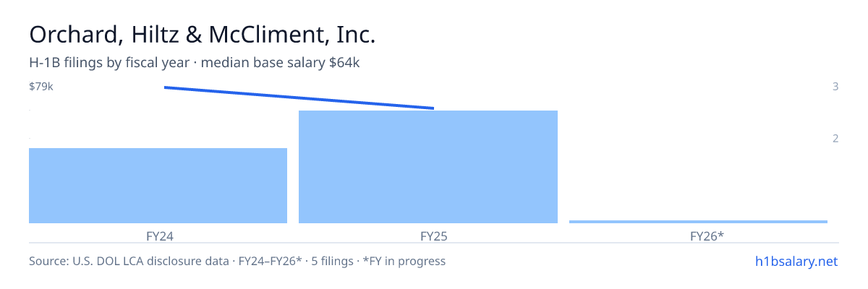Select the FY25 filings bar
The height and width of the screenshot is (289, 868).
[428, 167]
